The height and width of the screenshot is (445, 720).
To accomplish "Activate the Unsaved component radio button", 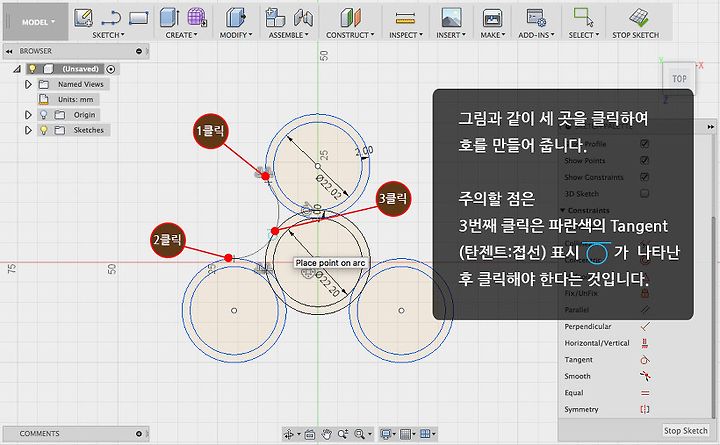I will [111, 69].
